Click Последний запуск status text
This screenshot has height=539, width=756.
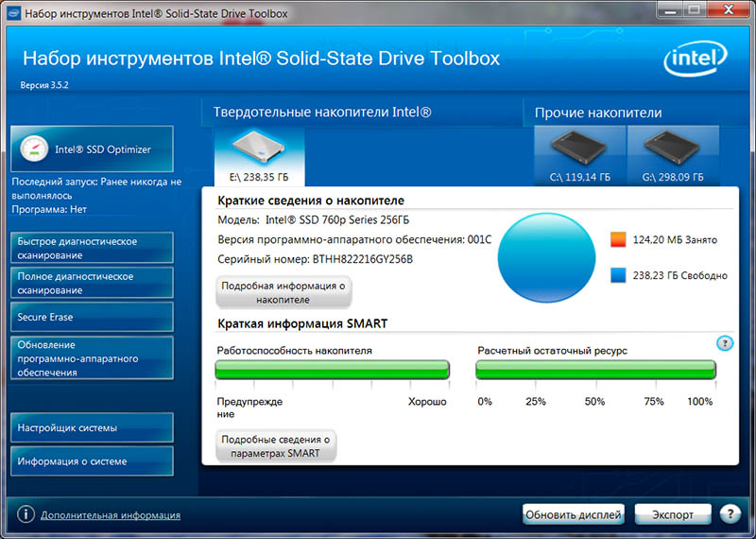click(96, 189)
